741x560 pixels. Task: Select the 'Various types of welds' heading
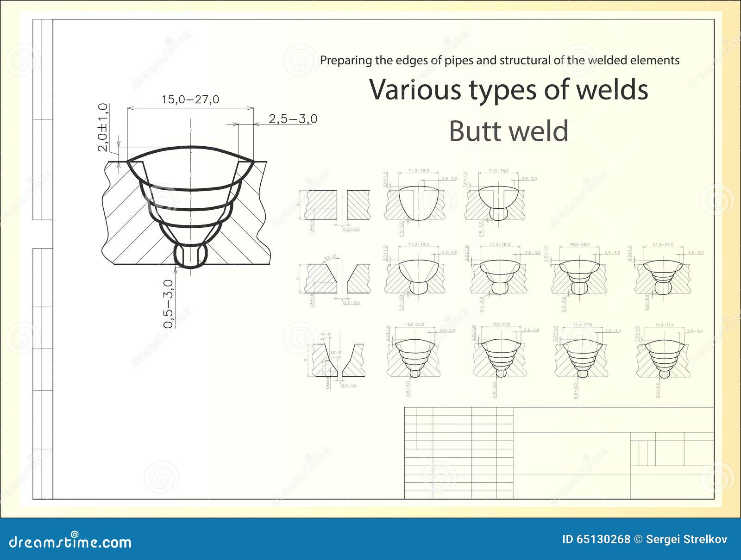click(x=509, y=91)
